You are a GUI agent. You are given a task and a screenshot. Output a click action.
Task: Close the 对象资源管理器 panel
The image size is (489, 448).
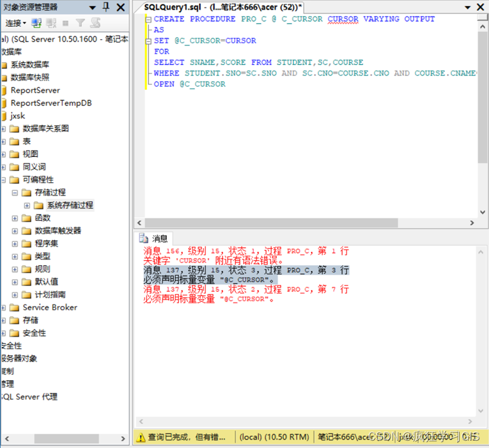click(x=120, y=7)
